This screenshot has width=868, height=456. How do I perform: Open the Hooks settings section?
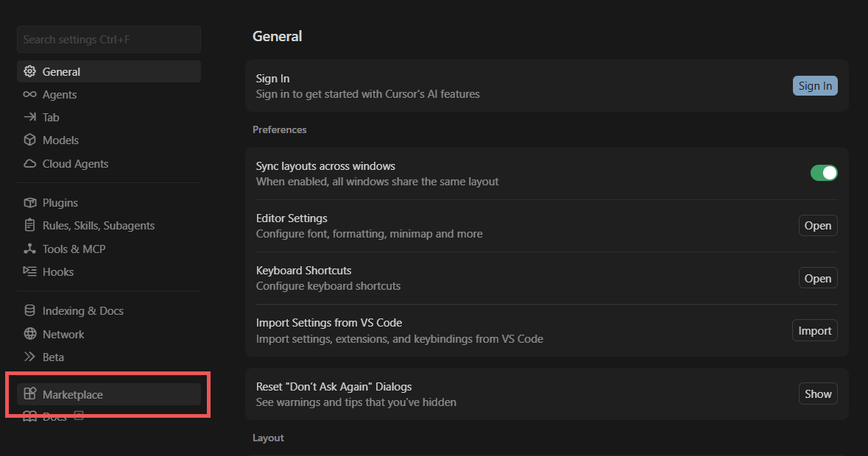point(58,272)
